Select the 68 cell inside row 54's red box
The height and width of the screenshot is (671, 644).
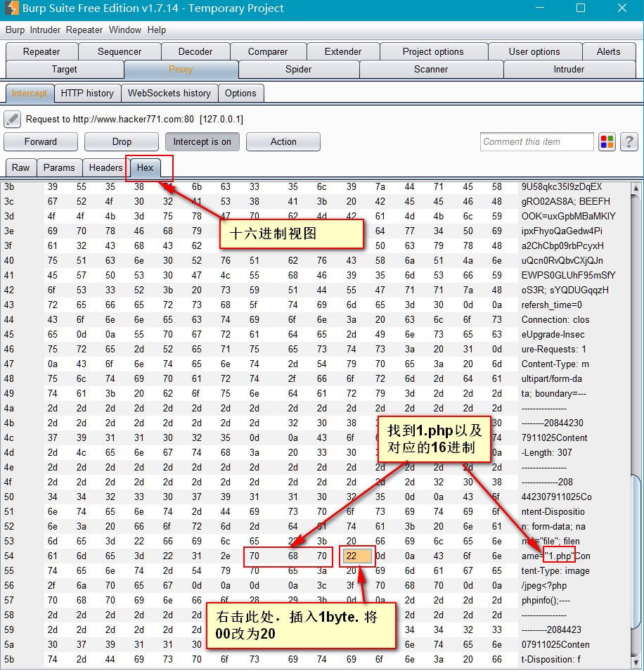coord(293,556)
